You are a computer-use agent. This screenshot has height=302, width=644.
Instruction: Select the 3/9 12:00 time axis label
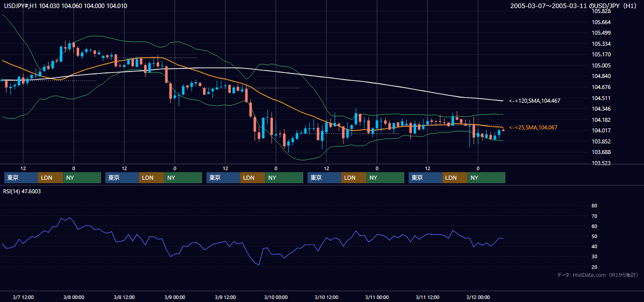coord(225,297)
